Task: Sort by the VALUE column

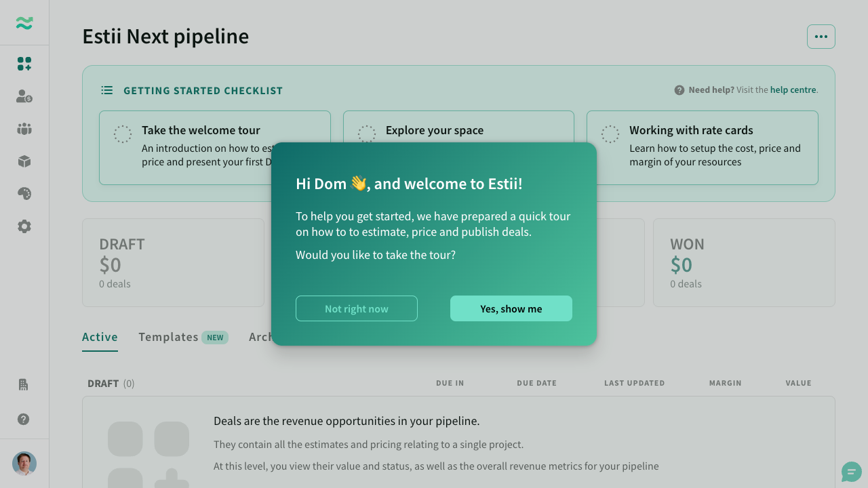Action: tap(799, 383)
